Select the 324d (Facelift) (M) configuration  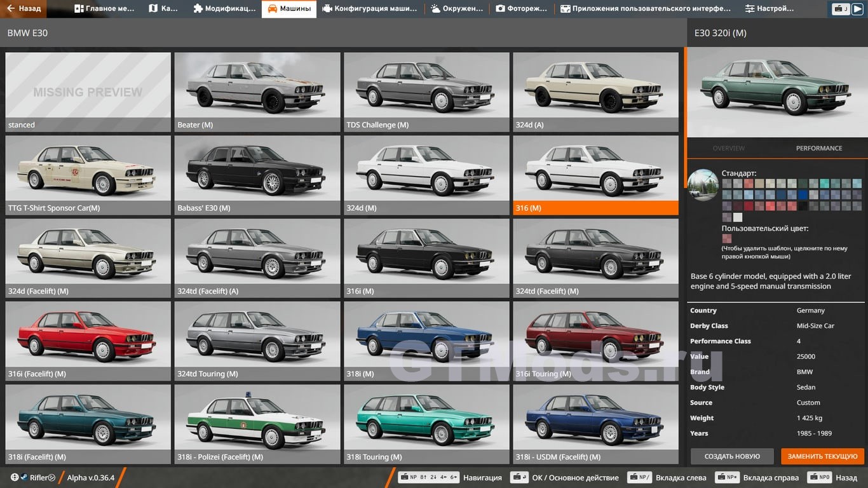(88, 258)
